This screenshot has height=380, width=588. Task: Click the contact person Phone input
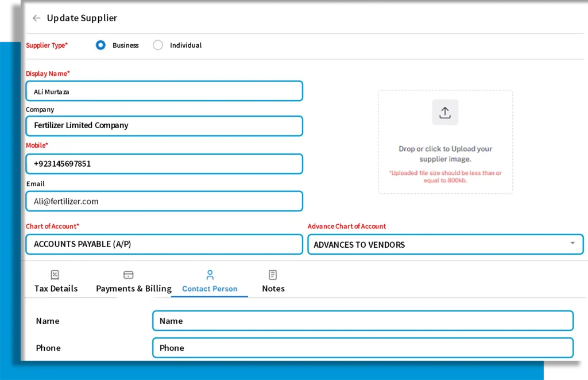(363, 348)
